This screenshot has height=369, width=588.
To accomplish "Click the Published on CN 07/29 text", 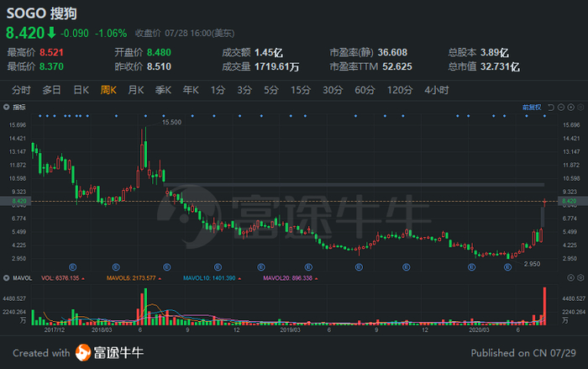I will pyautogui.click(x=523, y=353).
